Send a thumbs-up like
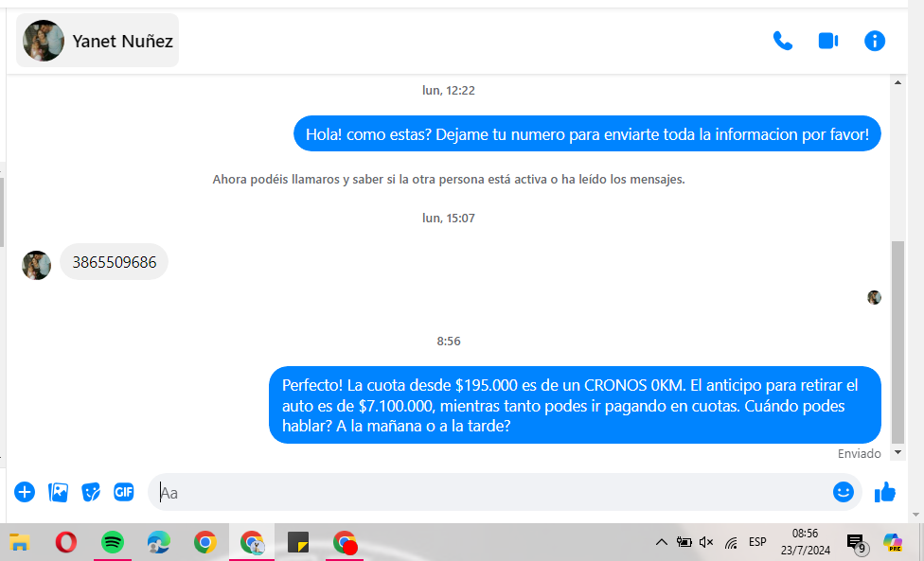924x561 pixels. click(x=885, y=492)
